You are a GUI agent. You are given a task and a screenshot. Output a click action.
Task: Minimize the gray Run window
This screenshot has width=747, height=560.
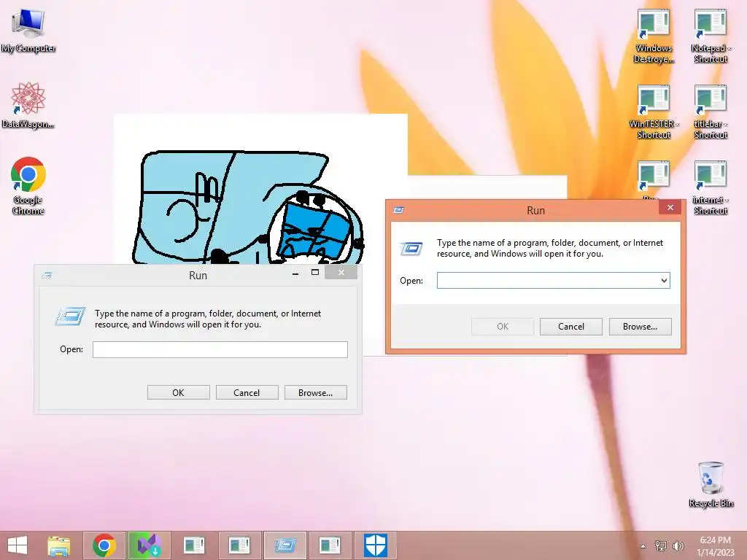[x=295, y=273]
